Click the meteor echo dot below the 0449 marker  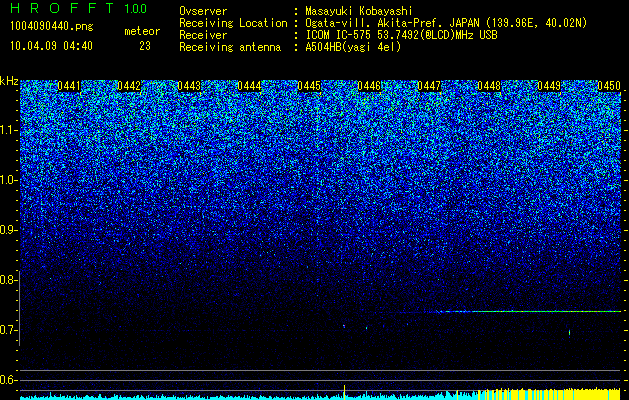tap(569, 332)
